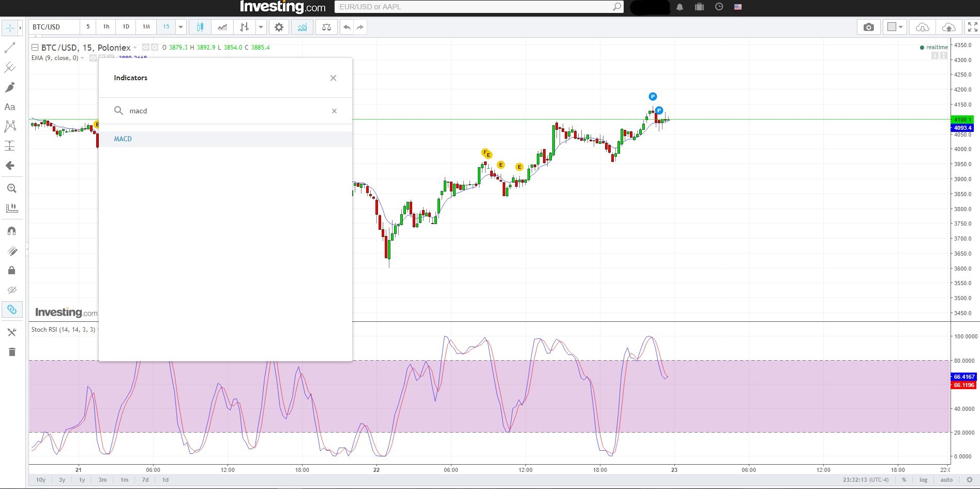Select the 15 minute interval
This screenshot has width=980, height=489.
[166, 27]
